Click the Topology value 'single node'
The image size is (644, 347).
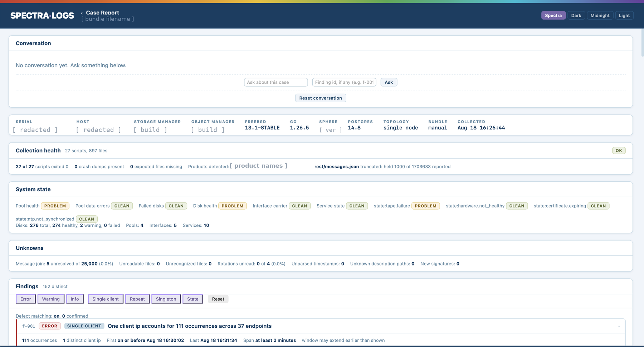click(x=401, y=128)
